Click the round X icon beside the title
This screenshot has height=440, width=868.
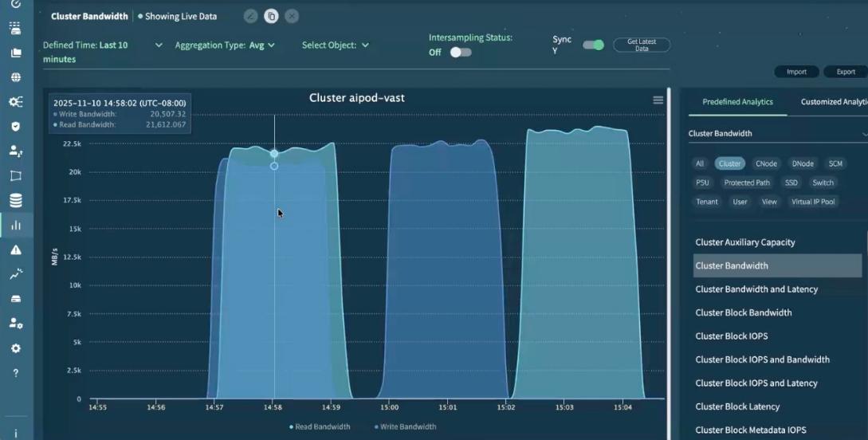(292, 16)
